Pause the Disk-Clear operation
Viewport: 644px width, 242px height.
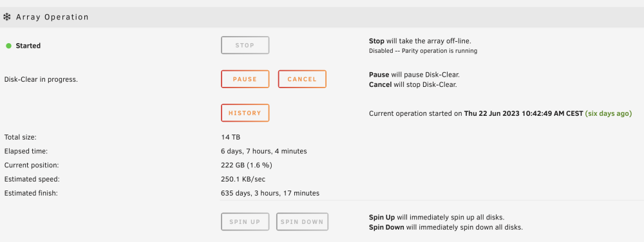(245, 79)
